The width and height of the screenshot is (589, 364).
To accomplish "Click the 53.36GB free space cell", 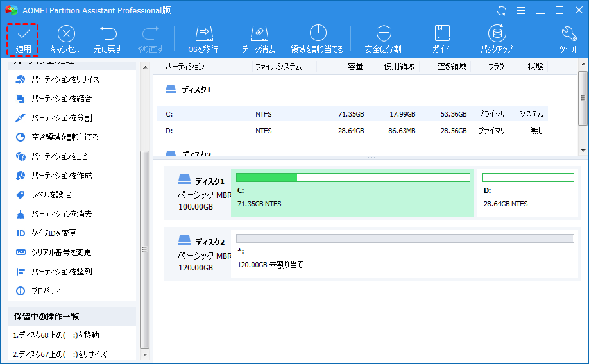I will (x=454, y=114).
